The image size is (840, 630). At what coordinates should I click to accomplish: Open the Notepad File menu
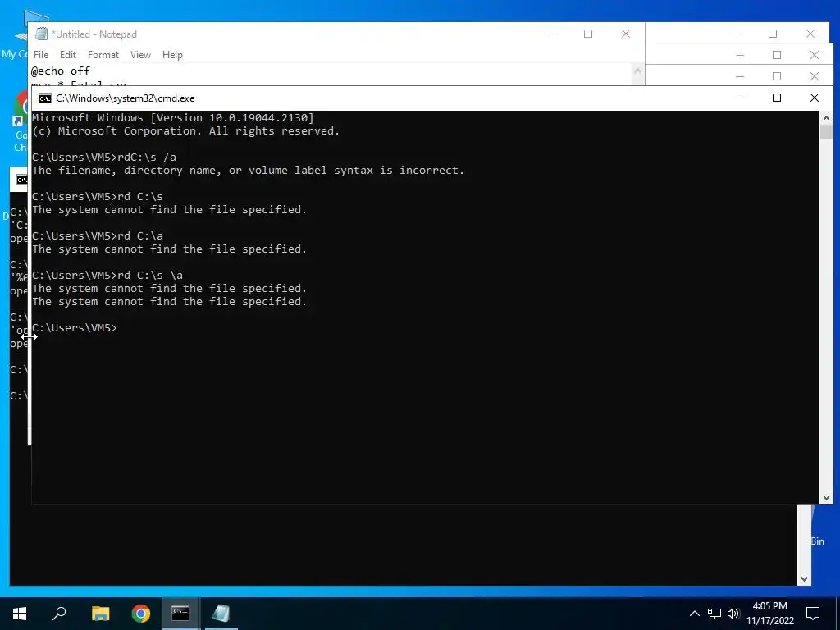click(41, 55)
